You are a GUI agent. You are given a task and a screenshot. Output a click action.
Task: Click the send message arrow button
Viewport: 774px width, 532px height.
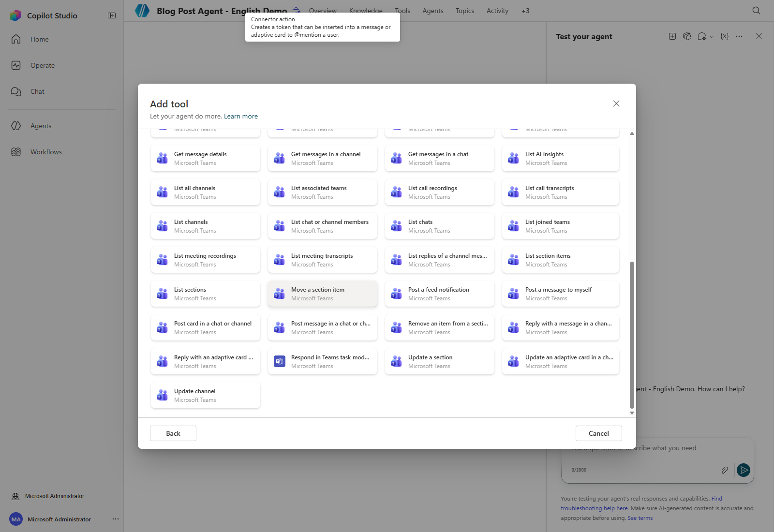(x=744, y=470)
